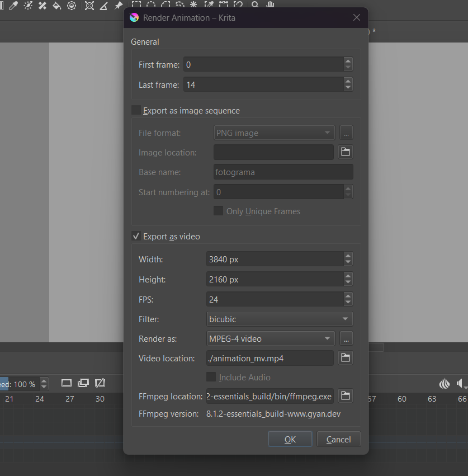Screen dimensions: 468x476
Task: Open the Filter bicubic dropdown
Action: click(280, 319)
